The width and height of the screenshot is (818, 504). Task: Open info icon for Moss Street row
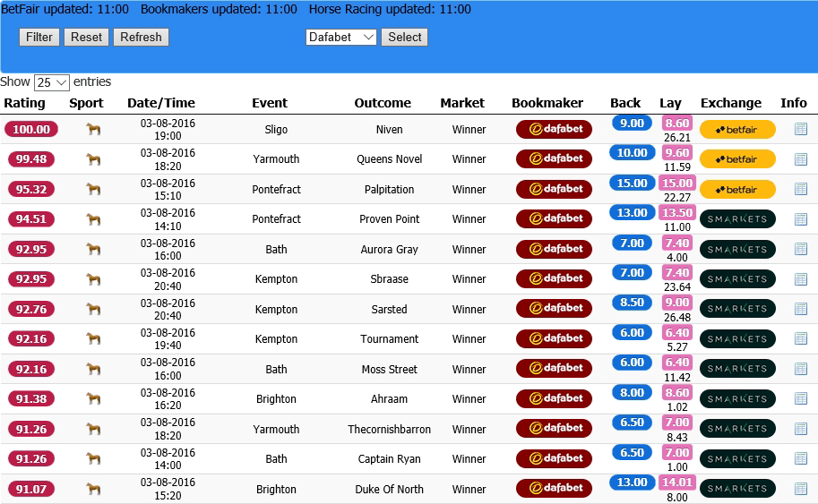click(801, 369)
